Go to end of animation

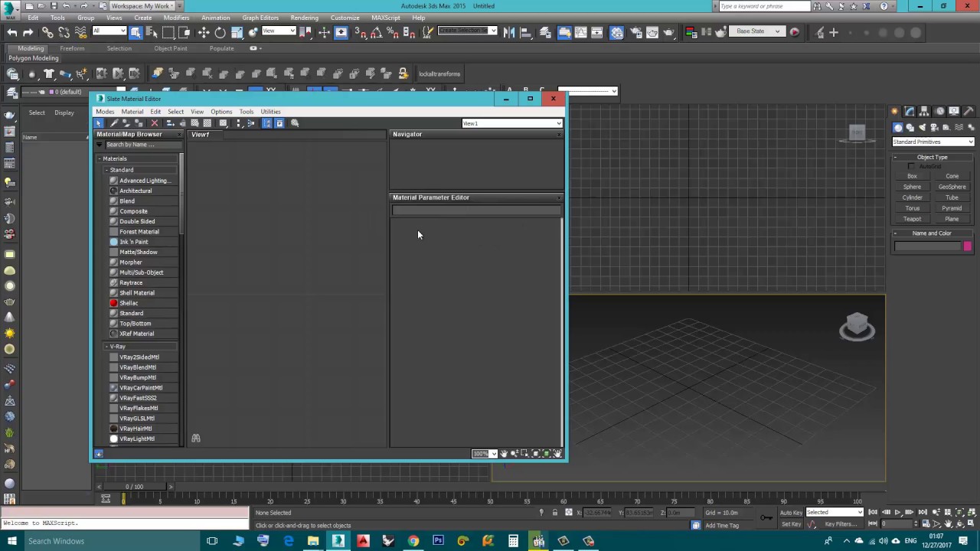(922, 513)
